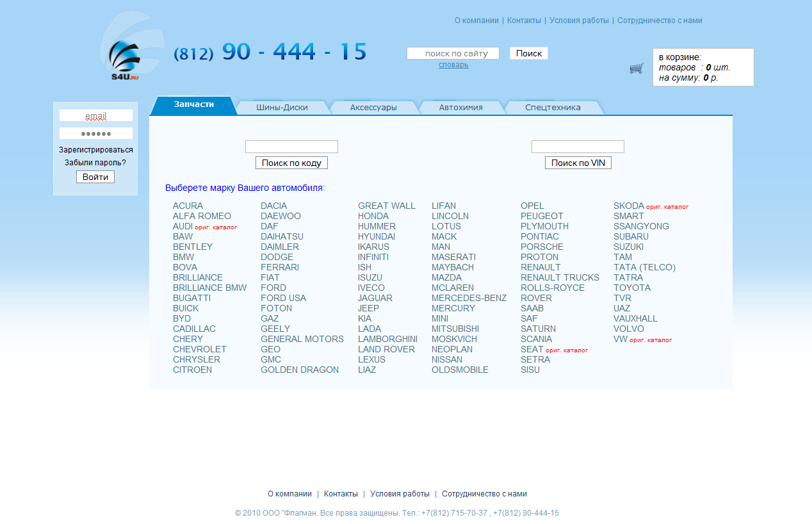Viewport: 812px width, 524px height.
Task: Select the GREAT WALL brand
Action: click(x=387, y=206)
